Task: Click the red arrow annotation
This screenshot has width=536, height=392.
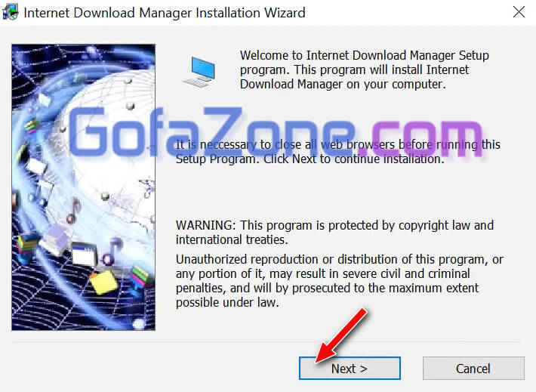Action: [341, 335]
